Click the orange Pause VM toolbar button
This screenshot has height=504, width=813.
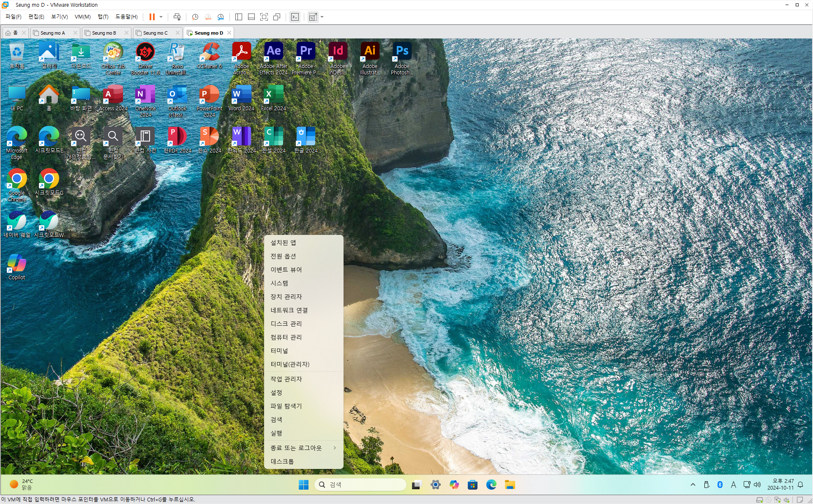coord(152,17)
